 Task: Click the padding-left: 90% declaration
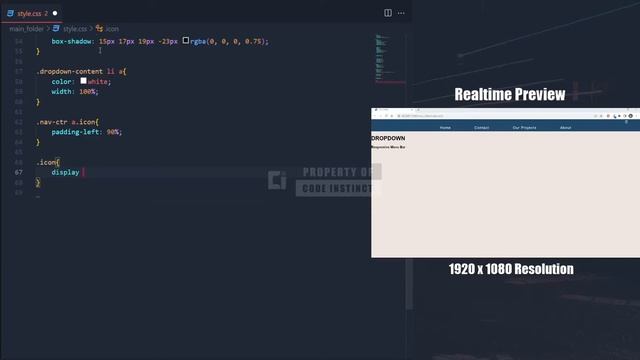[87, 132]
